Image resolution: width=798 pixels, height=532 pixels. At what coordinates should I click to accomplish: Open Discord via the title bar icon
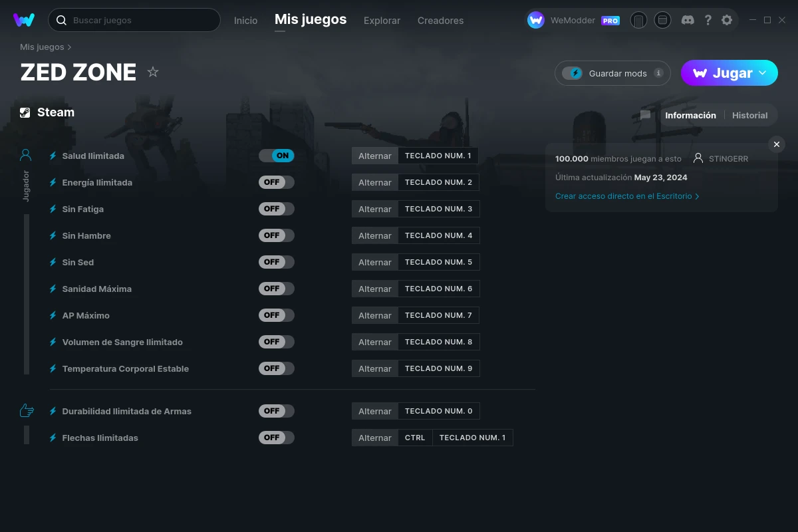point(688,20)
